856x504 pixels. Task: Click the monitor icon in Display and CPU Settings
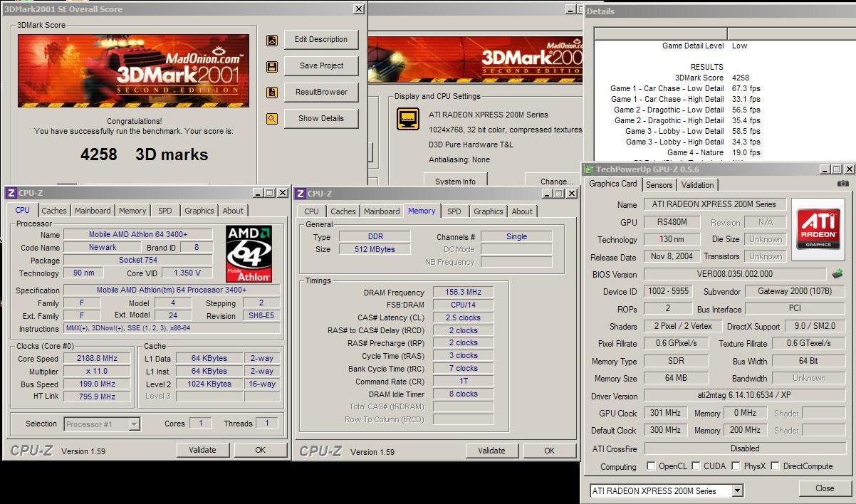click(x=408, y=118)
